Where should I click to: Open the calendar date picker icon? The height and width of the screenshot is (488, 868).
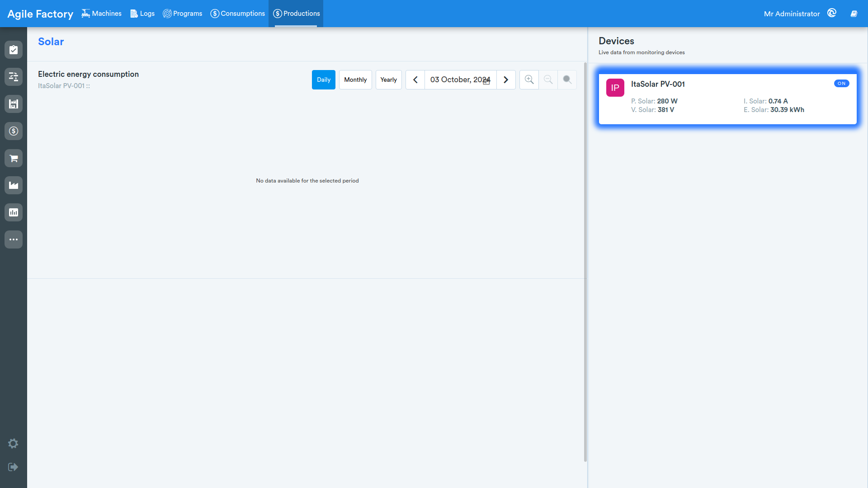pyautogui.click(x=486, y=81)
